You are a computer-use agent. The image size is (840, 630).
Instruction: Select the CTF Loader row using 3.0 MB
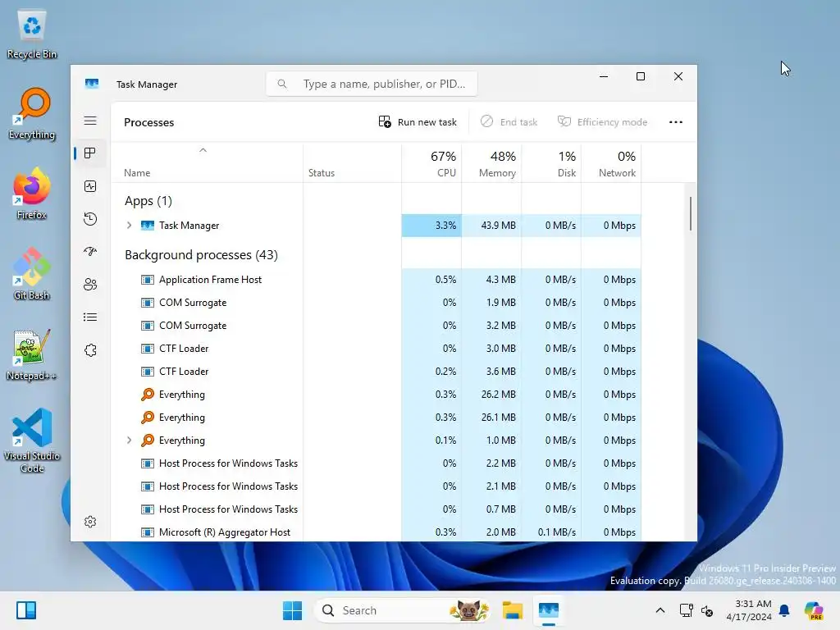pyautogui.click(x=376, y=349)
